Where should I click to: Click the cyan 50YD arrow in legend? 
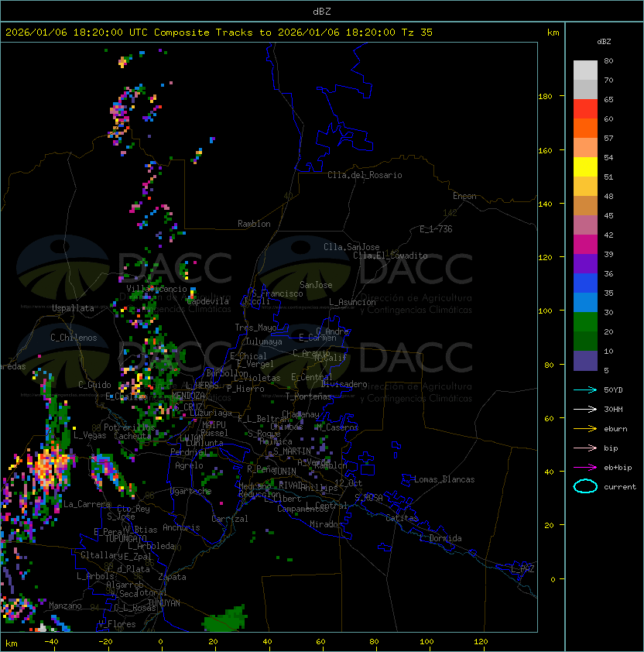(x=585, y=389)
